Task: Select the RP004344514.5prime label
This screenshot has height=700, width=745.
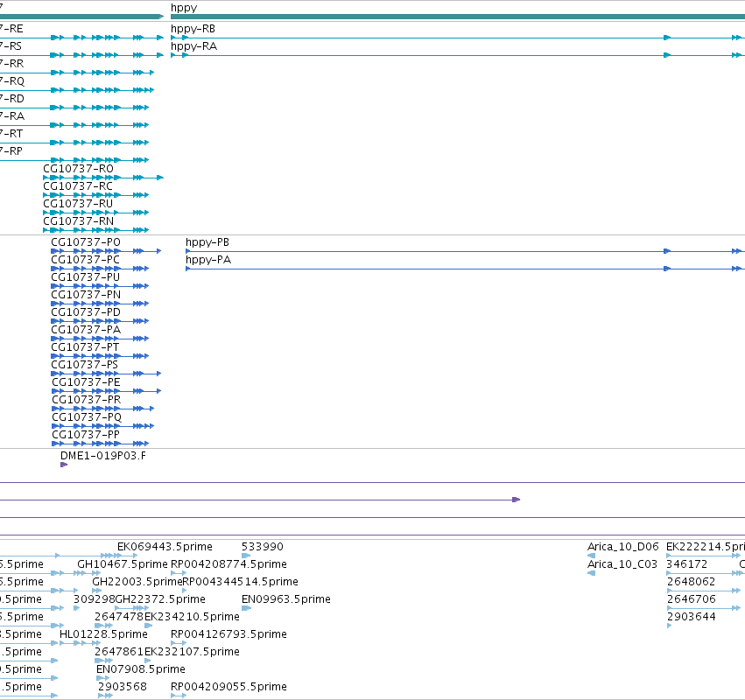Action: pyautogui.click(x=241, y=582)
